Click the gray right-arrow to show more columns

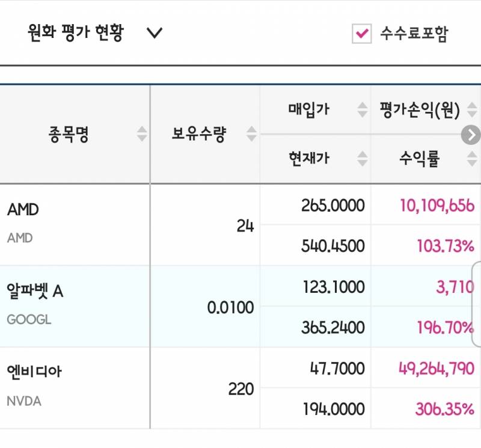pyautogui.click(x=471, y=135)
